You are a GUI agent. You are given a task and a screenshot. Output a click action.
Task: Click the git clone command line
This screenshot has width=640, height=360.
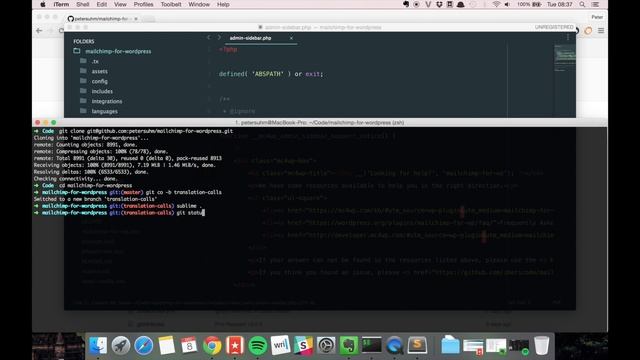[133, 131]
